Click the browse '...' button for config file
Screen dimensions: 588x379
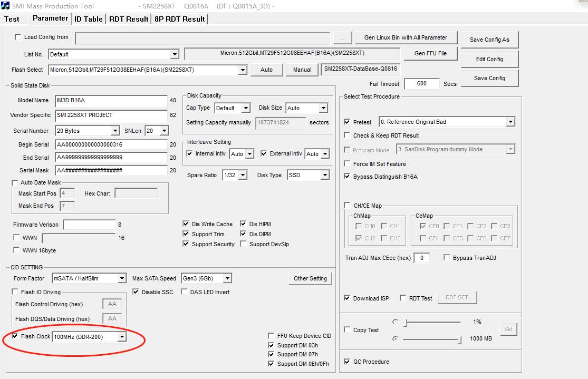(342, 38)
